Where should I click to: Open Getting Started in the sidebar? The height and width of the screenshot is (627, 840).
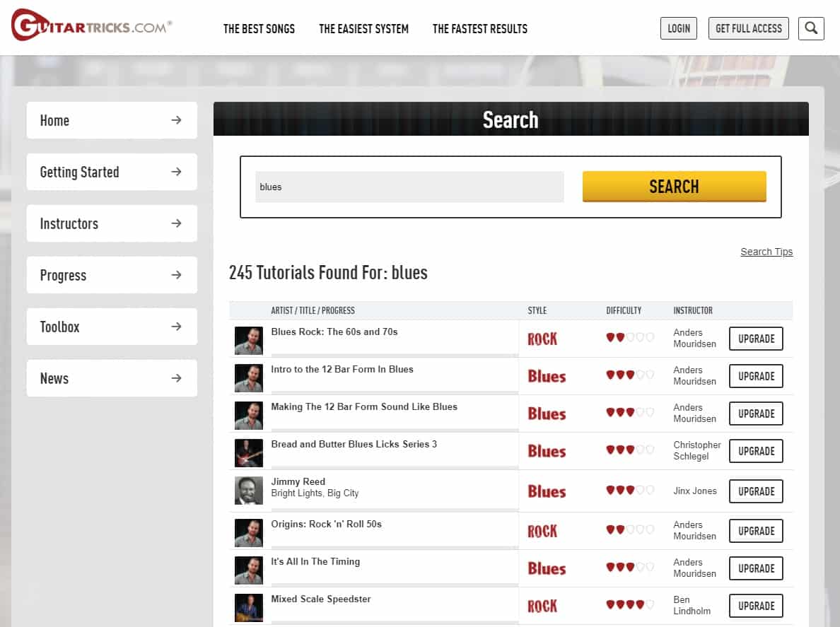pyautogui.click(x=112, y=171)
